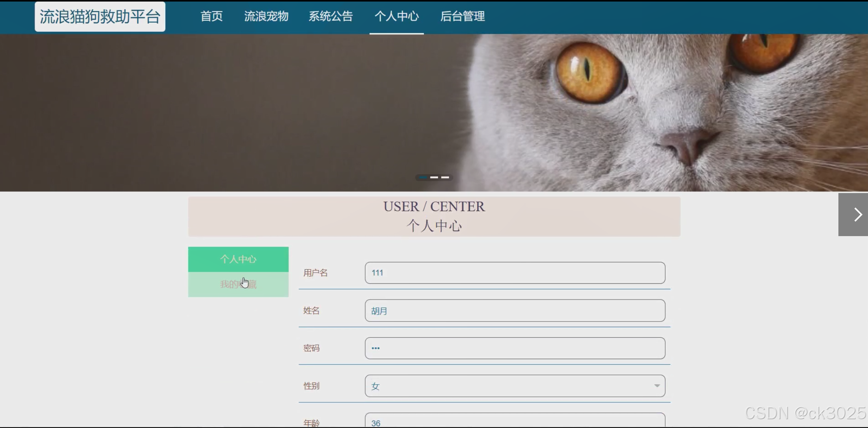Go to 首页 in navigation bar
868x428 pixels.
point(211,17)
